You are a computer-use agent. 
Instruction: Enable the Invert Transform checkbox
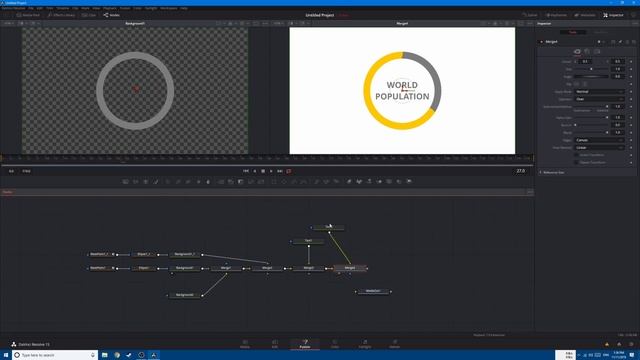(577, 155)
